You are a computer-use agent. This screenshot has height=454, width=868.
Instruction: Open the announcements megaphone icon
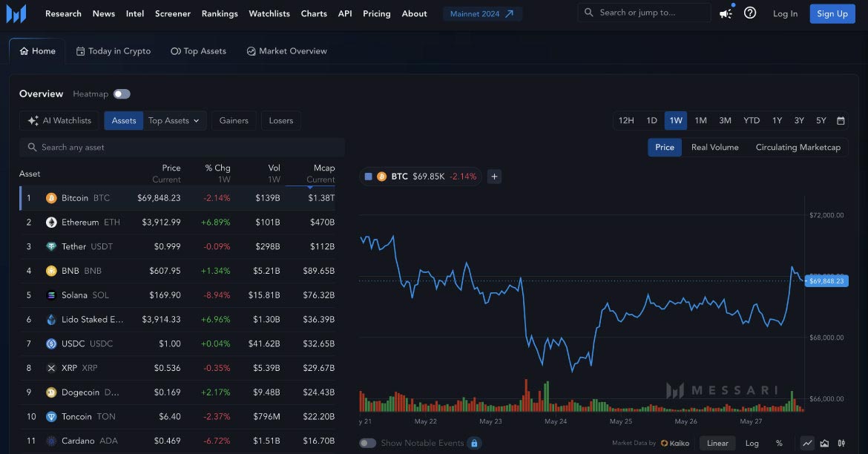(725, 13)
